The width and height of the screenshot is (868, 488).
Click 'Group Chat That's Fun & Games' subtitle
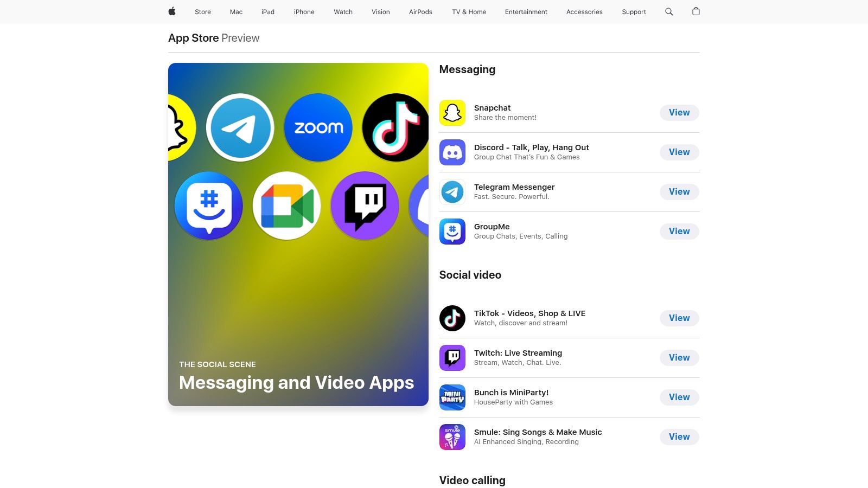(x=527, y=157)
